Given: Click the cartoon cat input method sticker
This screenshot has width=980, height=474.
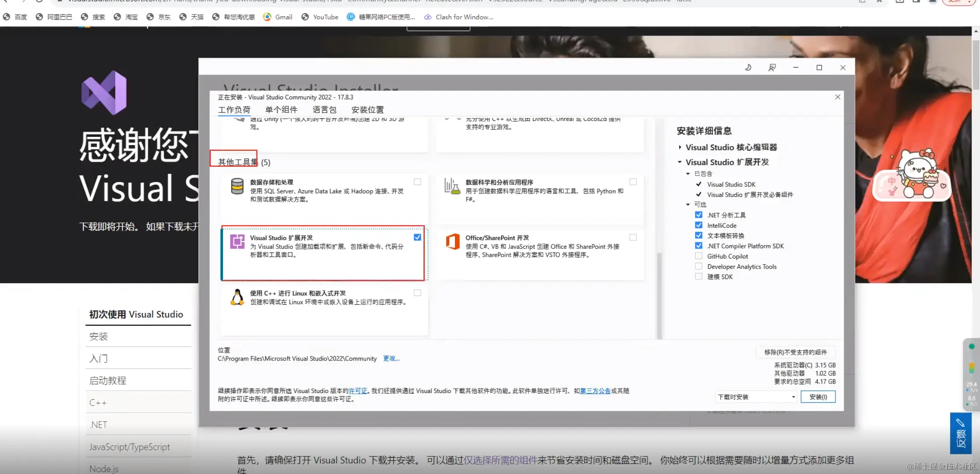Looking at the screenshot, I should coord(912,176).
